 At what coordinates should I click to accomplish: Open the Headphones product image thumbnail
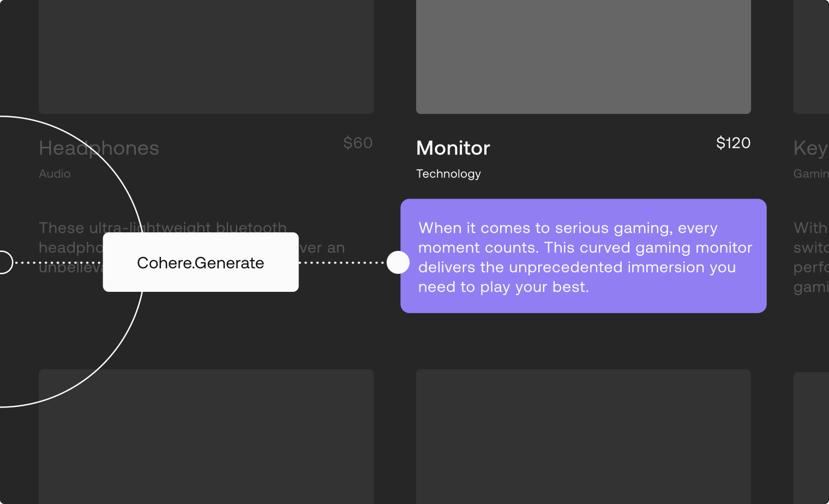[x=206, y=57]
